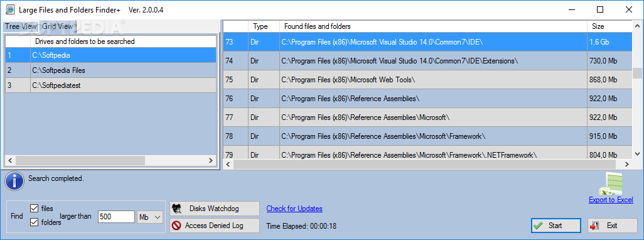Screen dimensions: 644x240
Task: Switch to the Grid View tab
Action: pyautogui.click(x=57, y=26)
